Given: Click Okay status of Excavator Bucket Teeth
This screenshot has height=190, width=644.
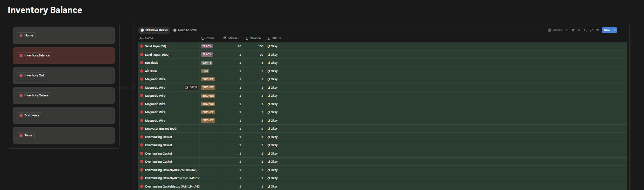Looking at the screenshot, I should [x=272, y=129].
